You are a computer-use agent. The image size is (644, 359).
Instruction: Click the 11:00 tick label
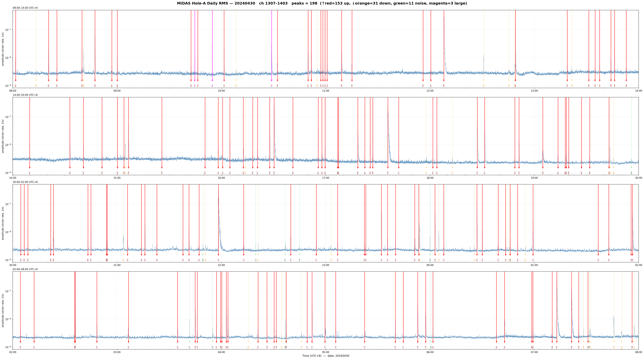(326, 91)
